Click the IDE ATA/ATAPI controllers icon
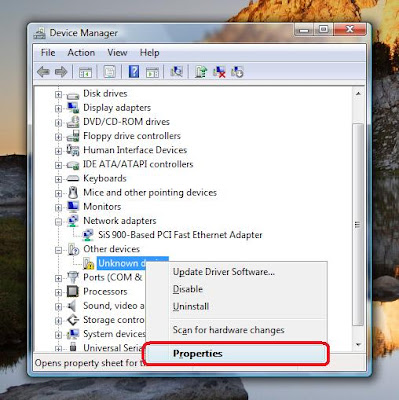 point(73,164)
